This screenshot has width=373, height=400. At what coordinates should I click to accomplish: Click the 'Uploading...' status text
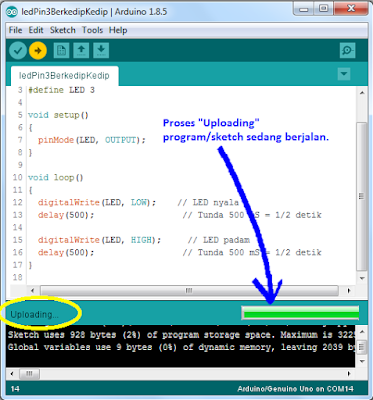(34, 315)
